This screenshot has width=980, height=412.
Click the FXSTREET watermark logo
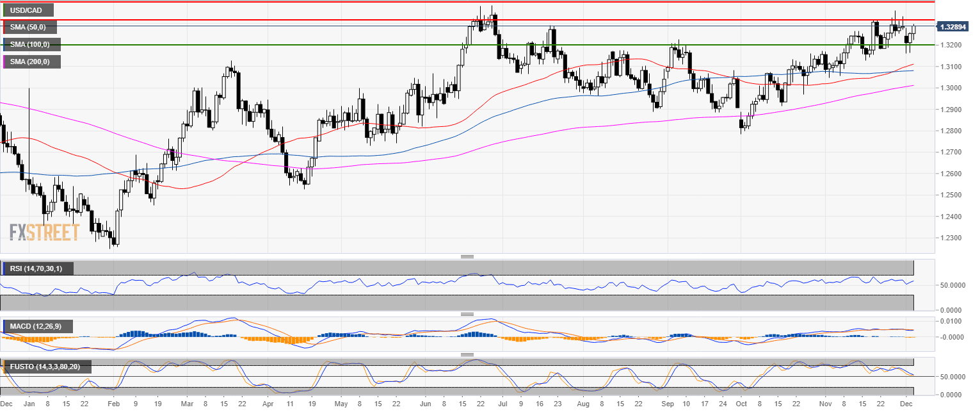point(44,232)
